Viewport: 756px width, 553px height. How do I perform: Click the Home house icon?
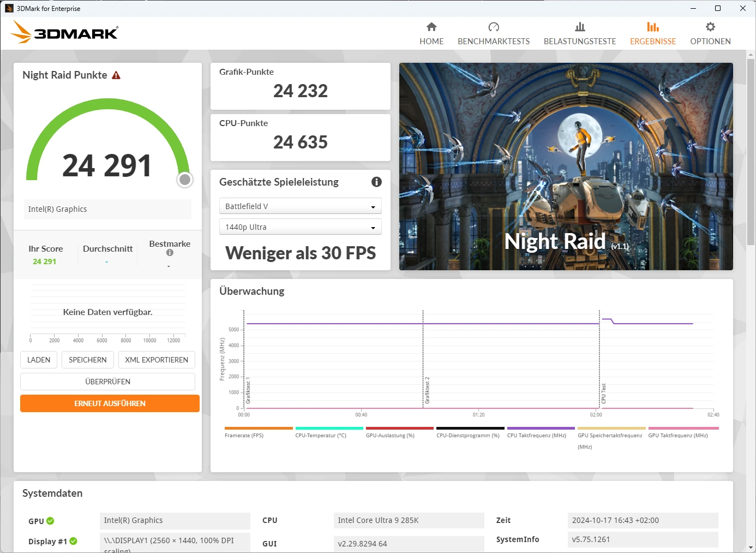(x=431, y=27)
